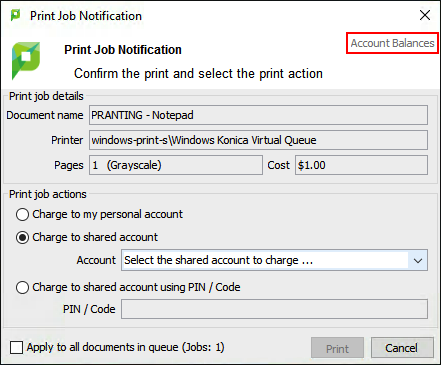This screenshot has height=365, width=441.
Task: Click the Printer field with Konica Virtual Queue
Action: point(258,140)
